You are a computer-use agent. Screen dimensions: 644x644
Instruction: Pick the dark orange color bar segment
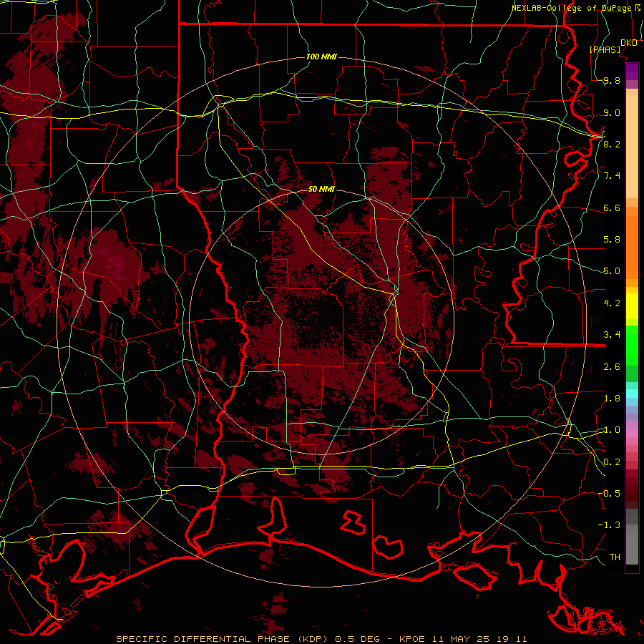pos(632,248)
